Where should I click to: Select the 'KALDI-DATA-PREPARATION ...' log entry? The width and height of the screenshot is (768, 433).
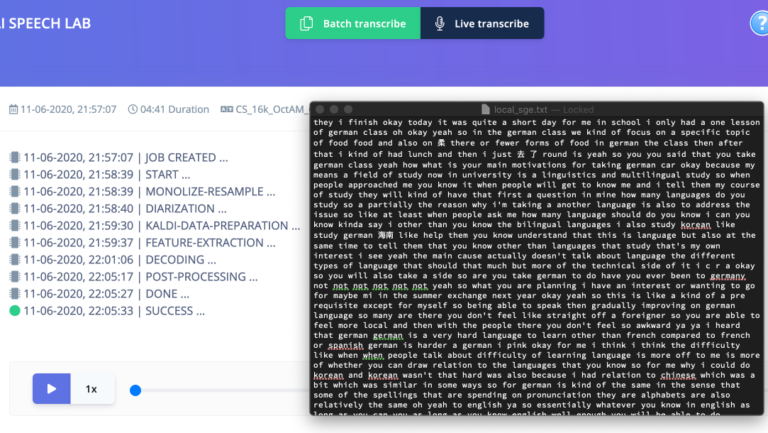162,225
